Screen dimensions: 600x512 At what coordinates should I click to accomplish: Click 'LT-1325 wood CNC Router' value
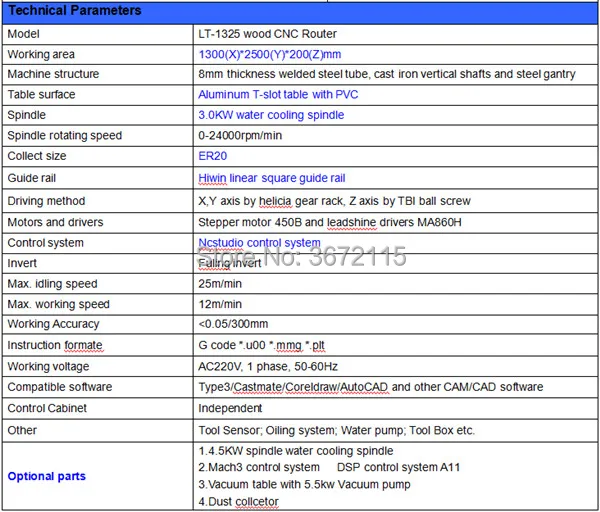point(267,34)
